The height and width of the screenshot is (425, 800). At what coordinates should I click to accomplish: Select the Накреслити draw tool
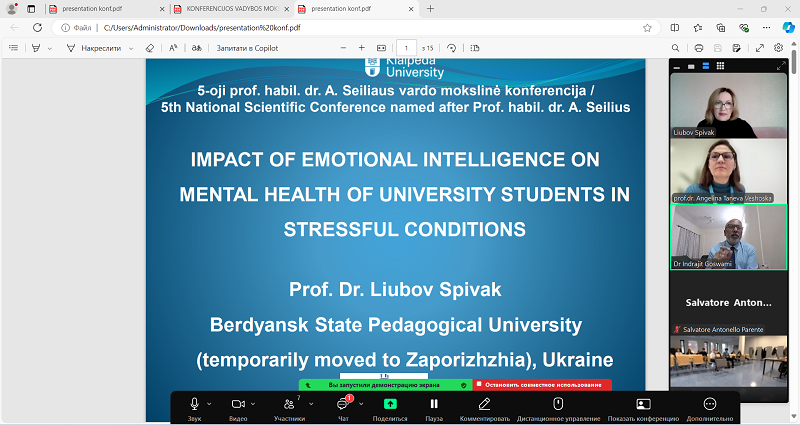[94, 48]
